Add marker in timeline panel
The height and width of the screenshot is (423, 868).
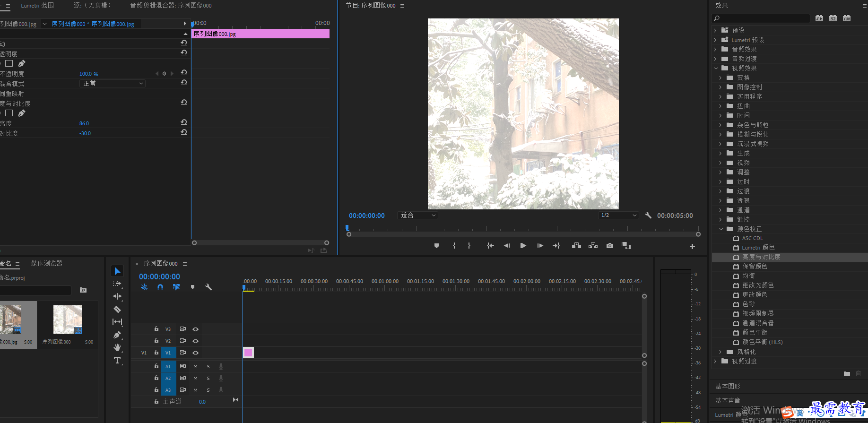coord(192,287)
